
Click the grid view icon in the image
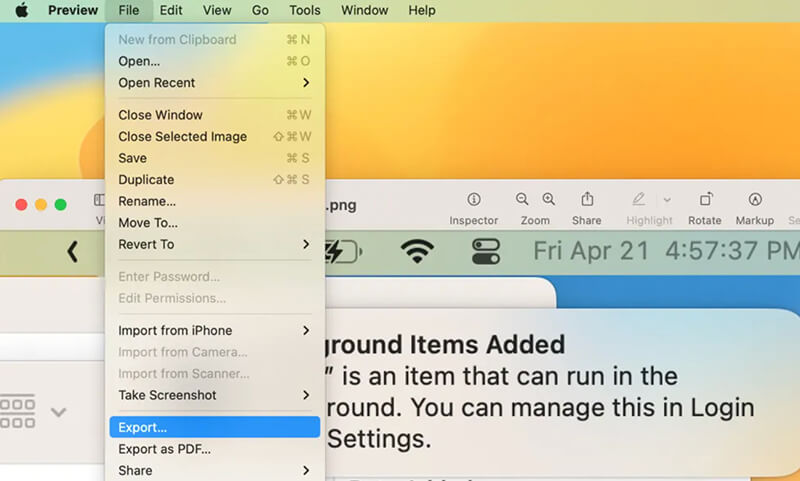coord(18,411)
